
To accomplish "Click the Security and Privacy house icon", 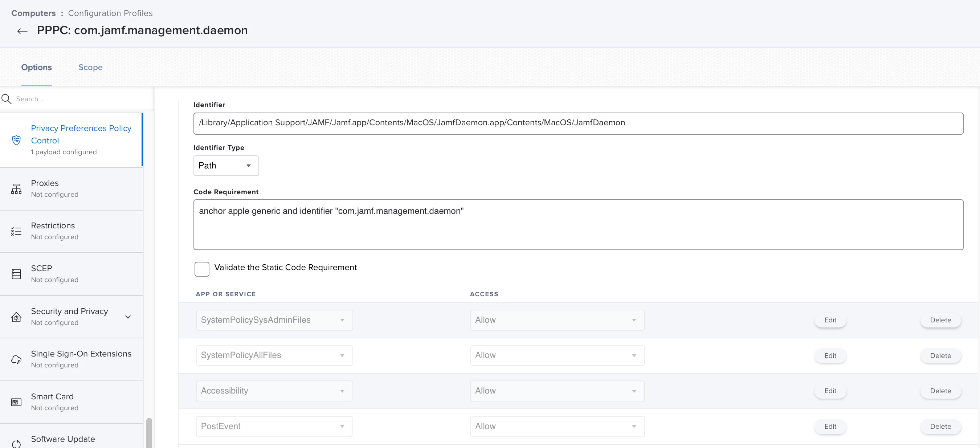I will tap(16, 317).
